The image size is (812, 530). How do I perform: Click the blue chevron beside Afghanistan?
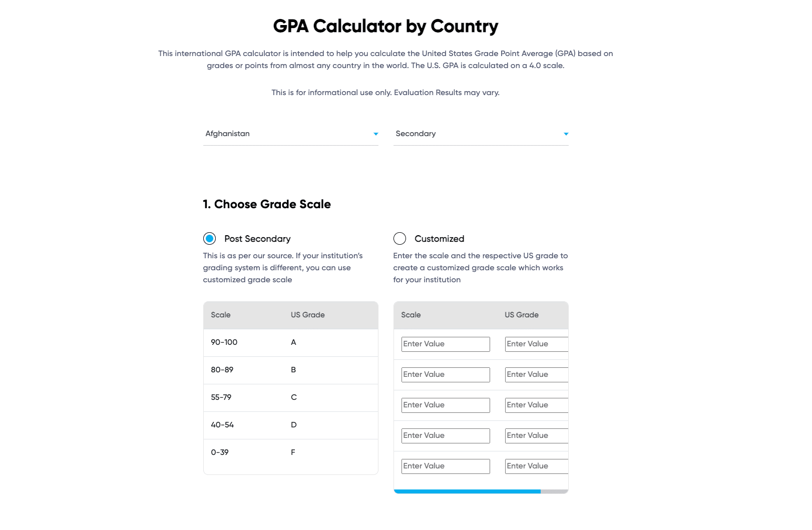pos(375,134)
